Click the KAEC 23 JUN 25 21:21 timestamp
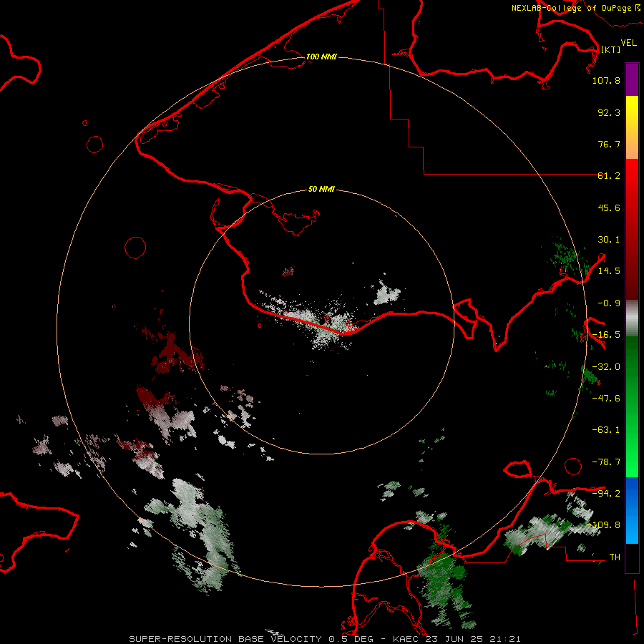The width and height of the screenshot is (644, 644). [457, 639]
